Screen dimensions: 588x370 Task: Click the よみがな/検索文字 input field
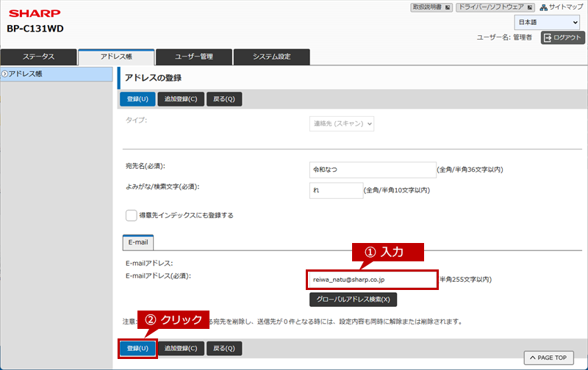(x=336, y=190)
